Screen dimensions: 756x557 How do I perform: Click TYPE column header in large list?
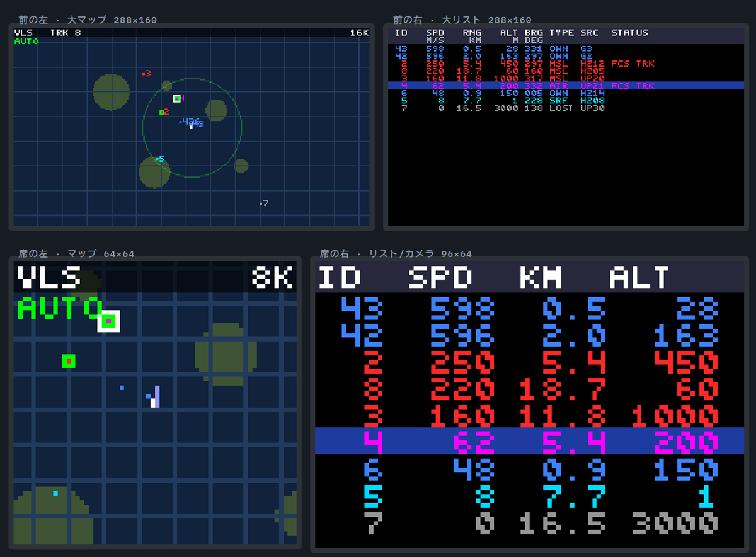point(561,32)
